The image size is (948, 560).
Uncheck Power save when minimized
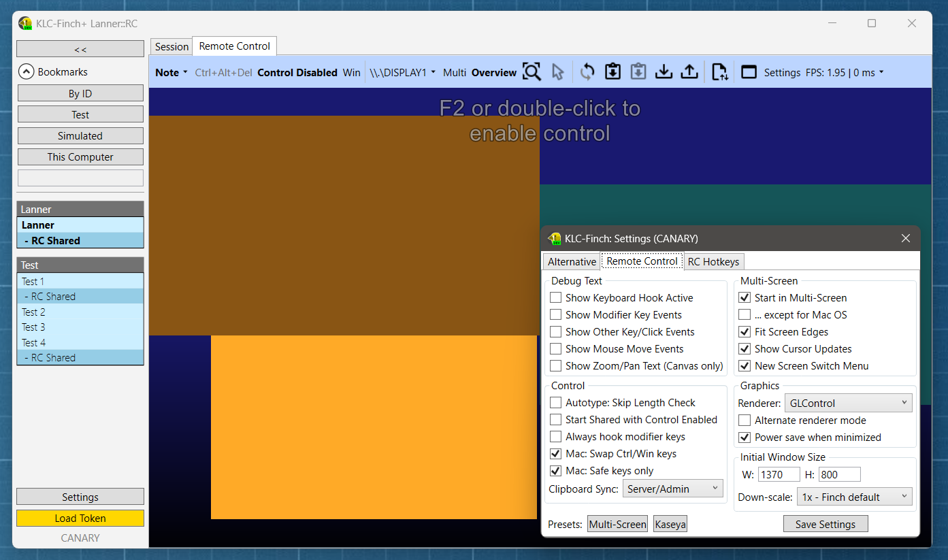[745, 437]
